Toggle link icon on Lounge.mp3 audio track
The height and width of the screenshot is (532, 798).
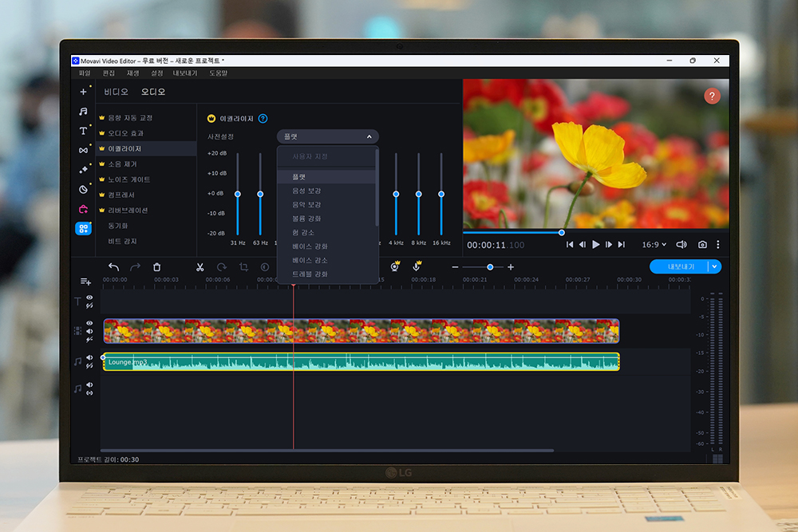(x=89, y=365)
